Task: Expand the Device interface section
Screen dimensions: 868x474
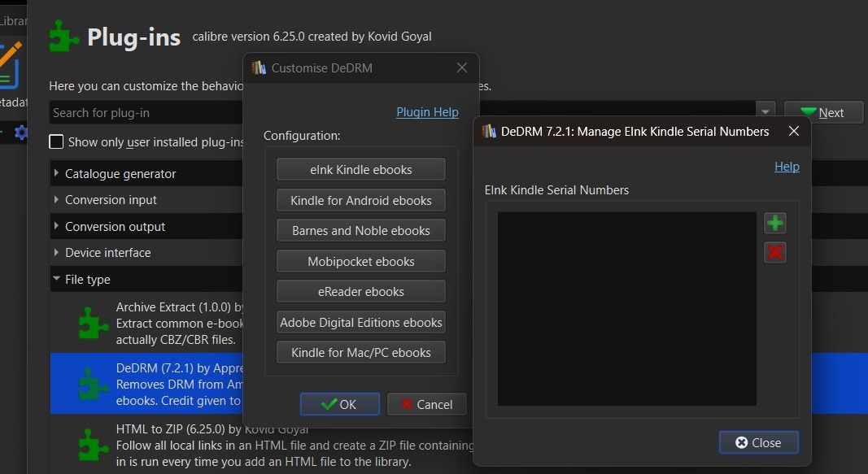Action: click(x=58, y=252)
